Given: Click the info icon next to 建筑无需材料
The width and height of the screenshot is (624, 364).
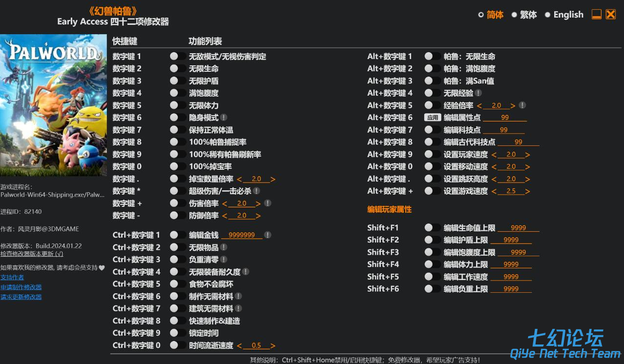Looking at the screenshot, I should point(238,308).
